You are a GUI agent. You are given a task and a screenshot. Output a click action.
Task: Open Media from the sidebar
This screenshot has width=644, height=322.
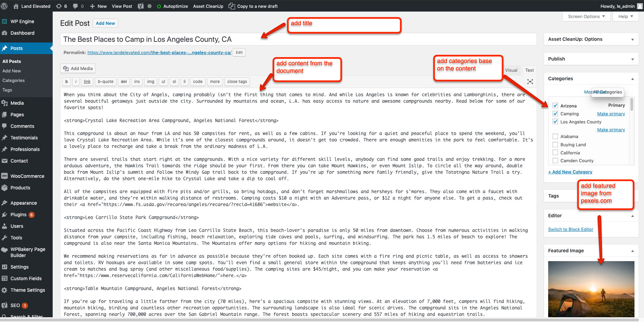click(16, 103)
